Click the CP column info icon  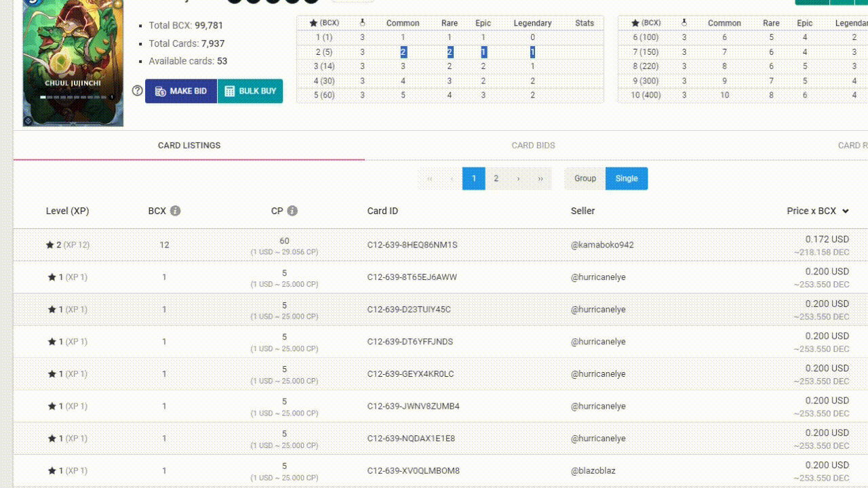pyautogui.click(x=292, y=211)
